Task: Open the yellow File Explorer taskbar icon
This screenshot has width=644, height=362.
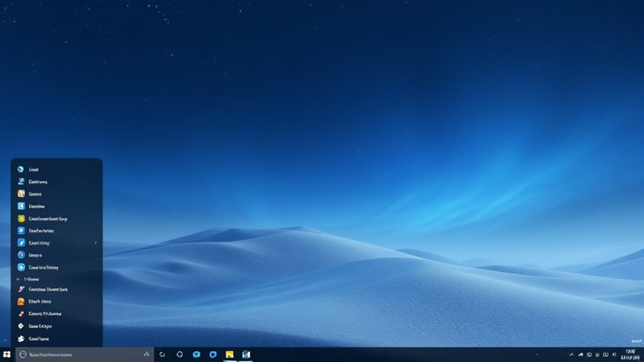Action: 229,354
